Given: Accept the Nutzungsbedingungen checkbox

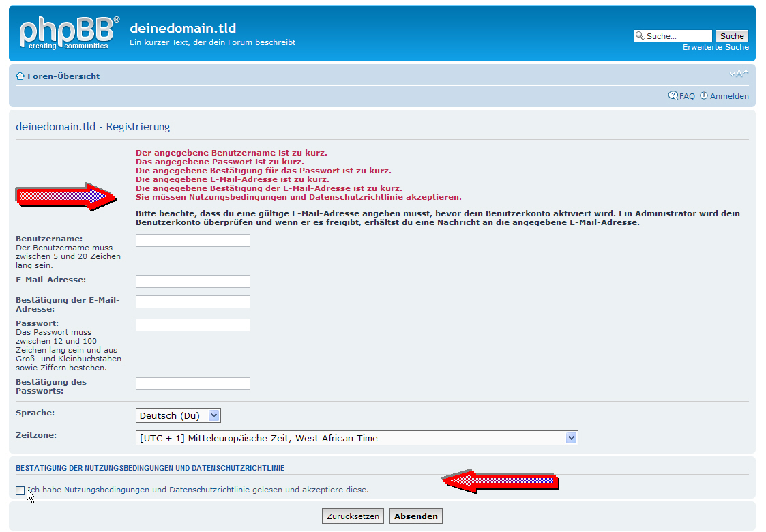Looking at the screenshot, I should click(20, 490).
